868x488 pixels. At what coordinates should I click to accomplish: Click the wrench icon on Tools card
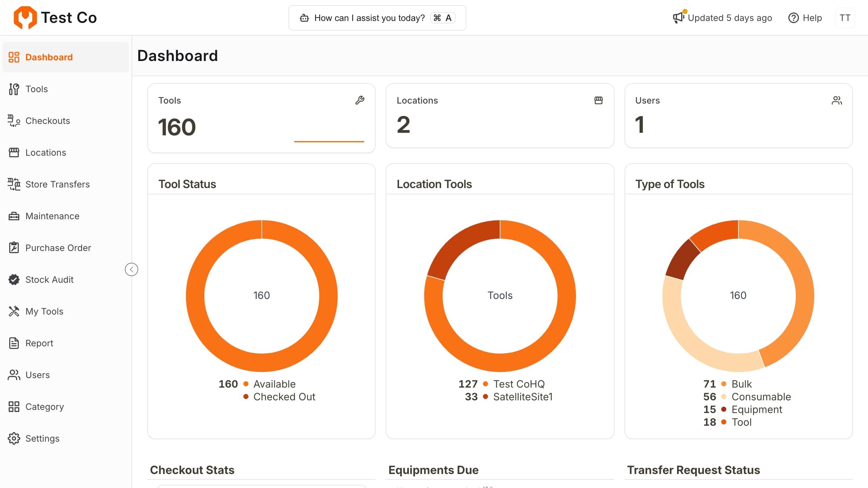pyautogui.click(x=360, y=100)
